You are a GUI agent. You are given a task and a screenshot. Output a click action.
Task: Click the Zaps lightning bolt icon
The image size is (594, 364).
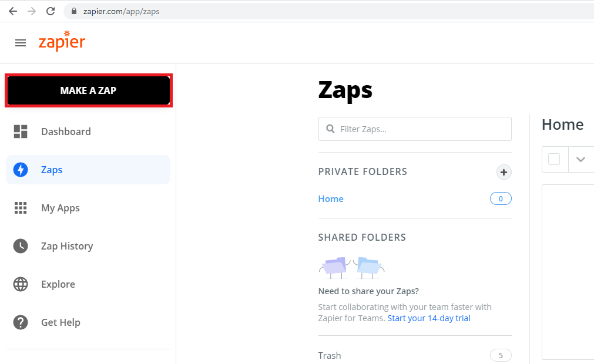tap(21, 170)
